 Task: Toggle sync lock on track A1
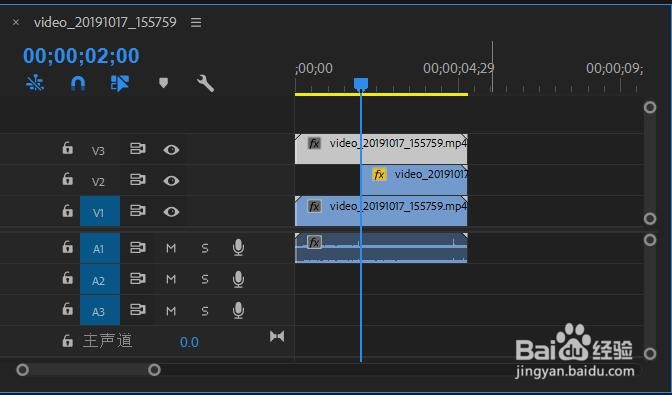(138, 248)
